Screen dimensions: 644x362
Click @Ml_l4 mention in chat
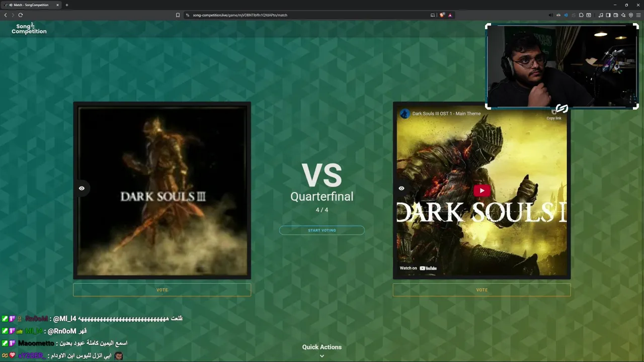pyautogui.click(x=64, y=319)
